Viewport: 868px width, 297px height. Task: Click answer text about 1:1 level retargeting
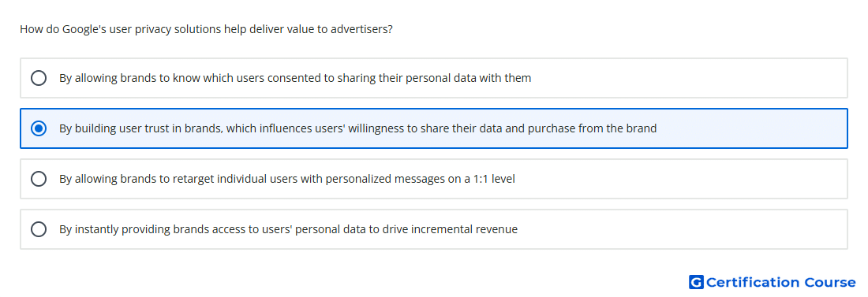tap(286, 179)
